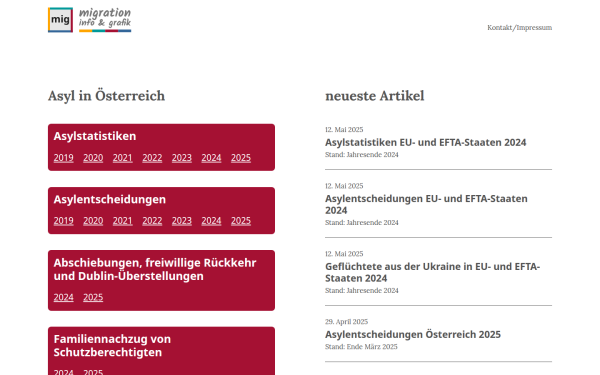The width and height of the screenshot is (600, 375).
Task: Open Asylentscheidungen for 2021
Action: pos(122,221)
